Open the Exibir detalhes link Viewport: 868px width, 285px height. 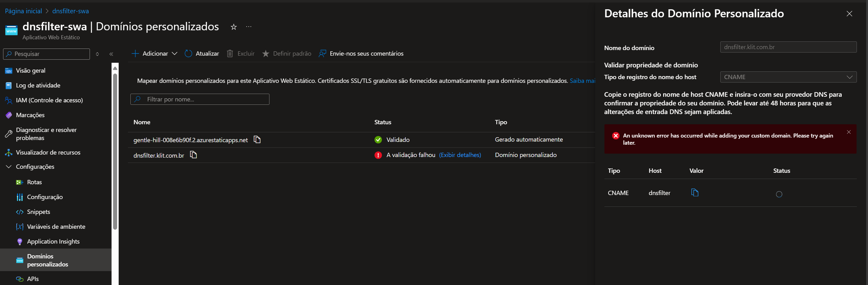[460, 155]
